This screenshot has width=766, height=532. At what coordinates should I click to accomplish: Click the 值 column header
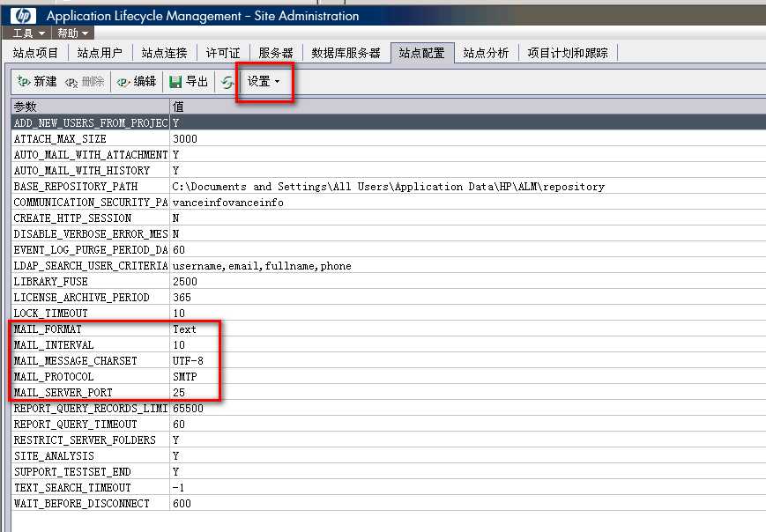click(x=468, y=106)
